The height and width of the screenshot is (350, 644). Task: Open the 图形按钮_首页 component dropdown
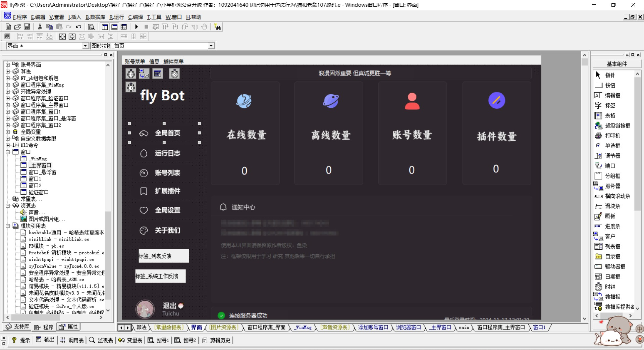tap(211, 46)
